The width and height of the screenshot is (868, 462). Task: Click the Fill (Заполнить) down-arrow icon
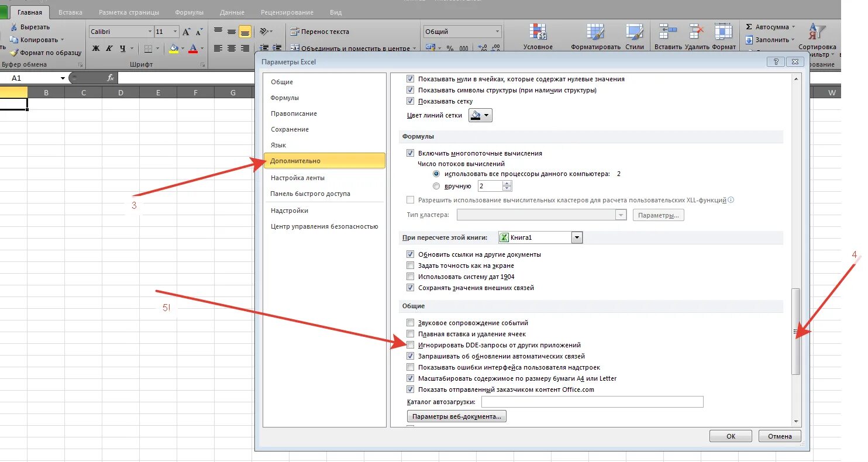point(749,40)
